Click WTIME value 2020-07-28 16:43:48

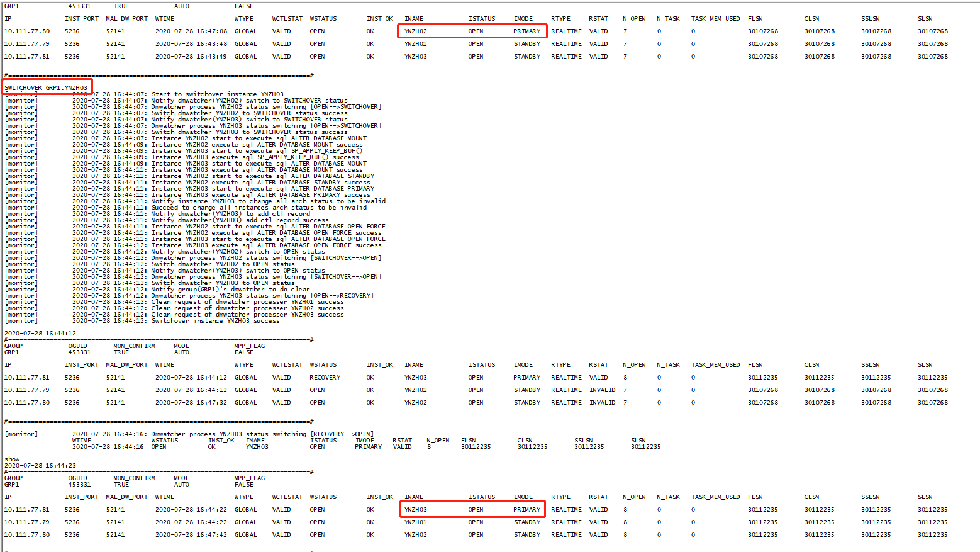click(x=191, y=43)
